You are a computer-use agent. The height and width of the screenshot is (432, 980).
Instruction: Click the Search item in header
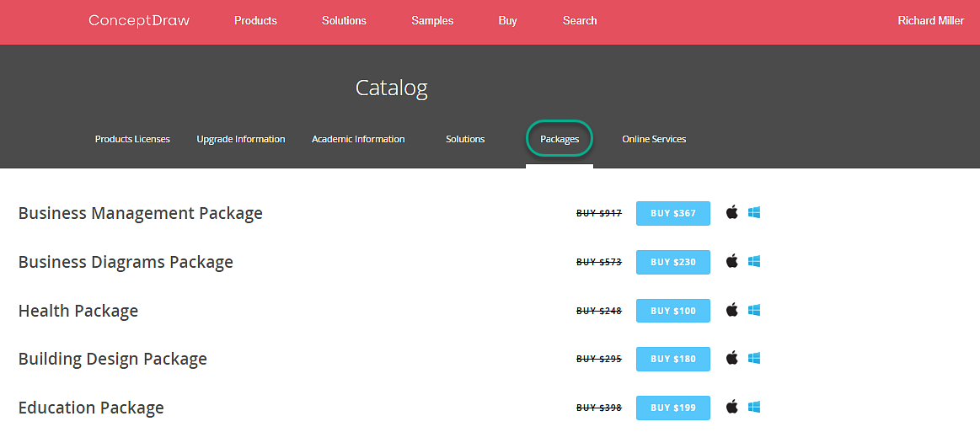tap(580, 21)
